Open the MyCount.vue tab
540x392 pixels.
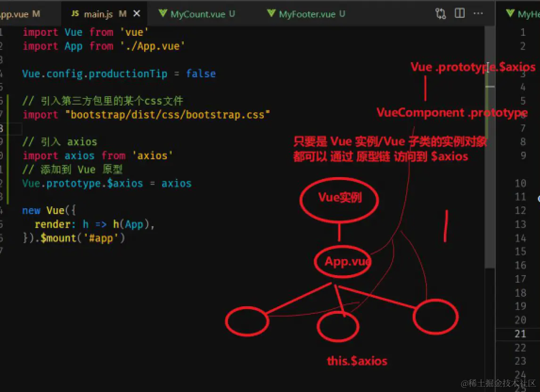coord(198,14)
